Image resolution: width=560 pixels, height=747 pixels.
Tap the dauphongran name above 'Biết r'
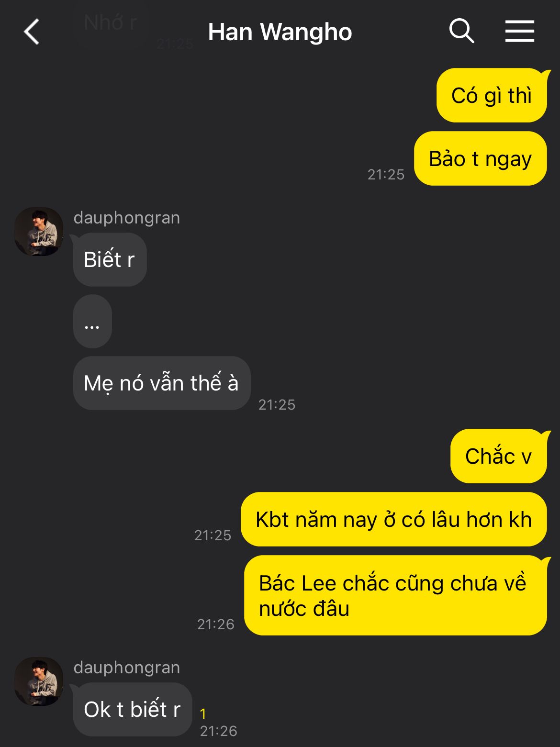(x=127, y=218)
